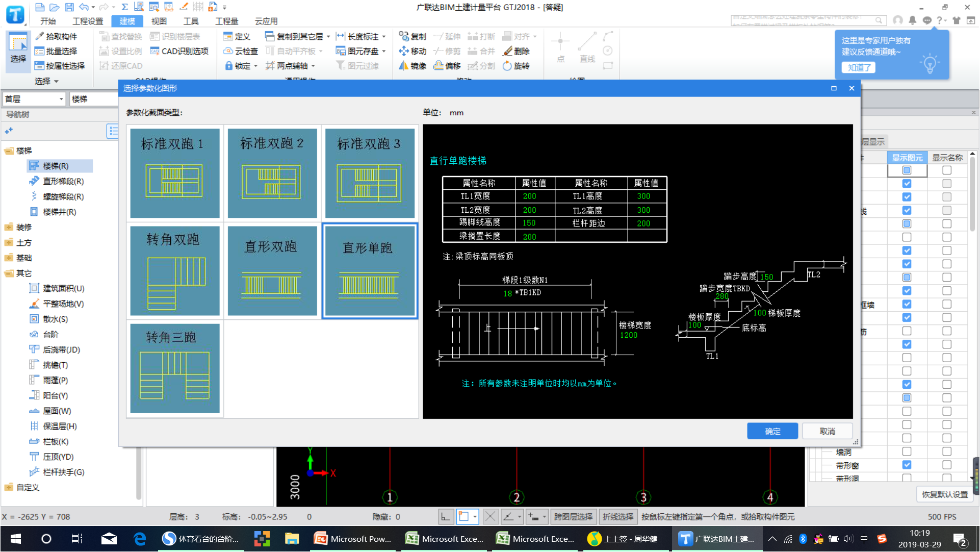Click the 知道了 button in the tip popup
The width and height of the screenshot is (980, 552).
[x=859, y=67]
